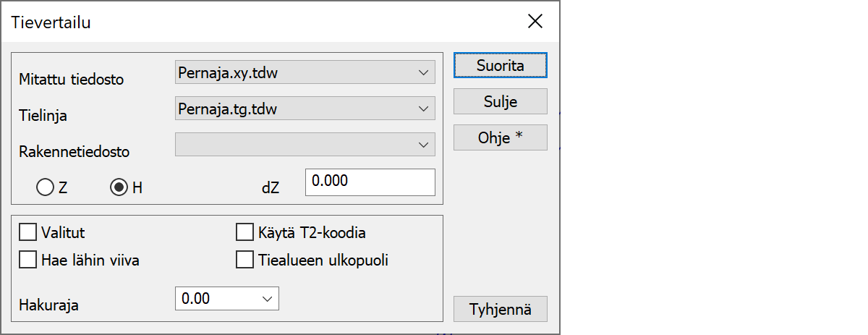
Task: Click the Hakuraja 0.00 text field
Action: 216,298
